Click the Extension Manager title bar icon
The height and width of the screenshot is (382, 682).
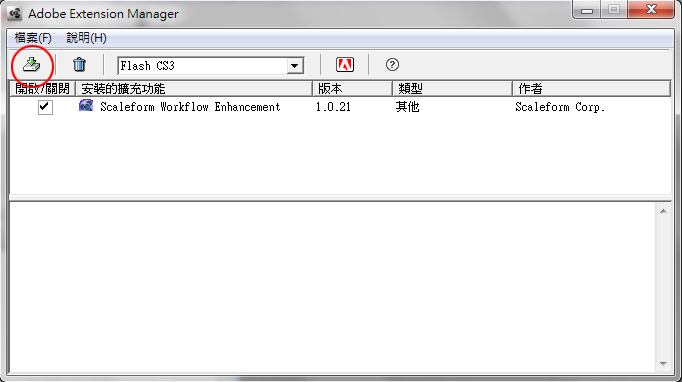point(14,13)
